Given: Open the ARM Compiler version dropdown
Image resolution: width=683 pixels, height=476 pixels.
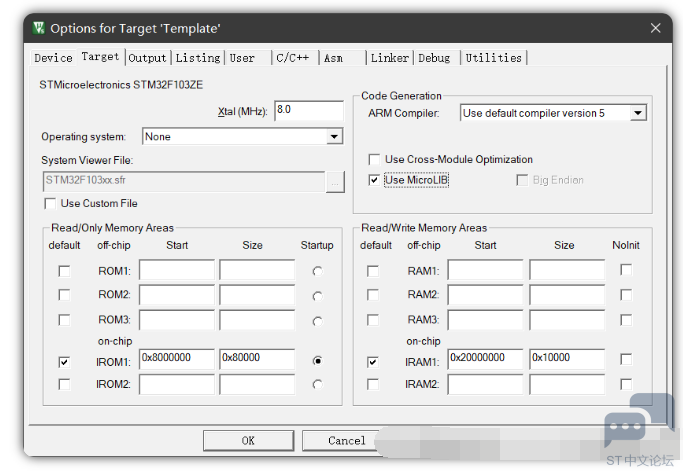Looking at the screenshot, I should point(638,113).
